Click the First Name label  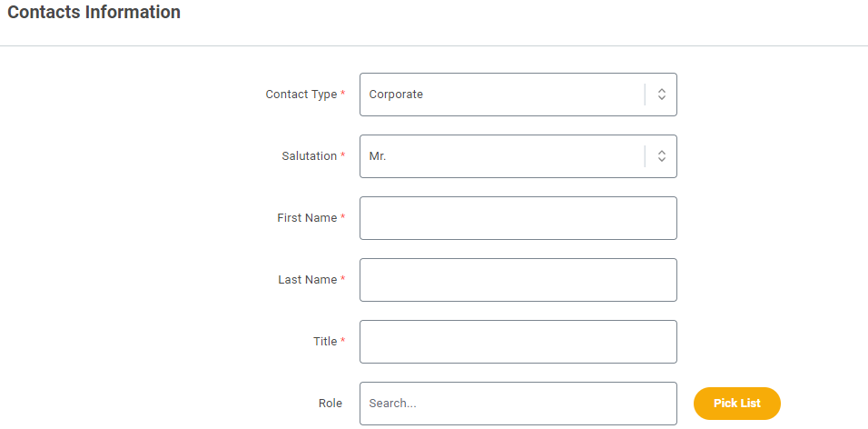307,218
